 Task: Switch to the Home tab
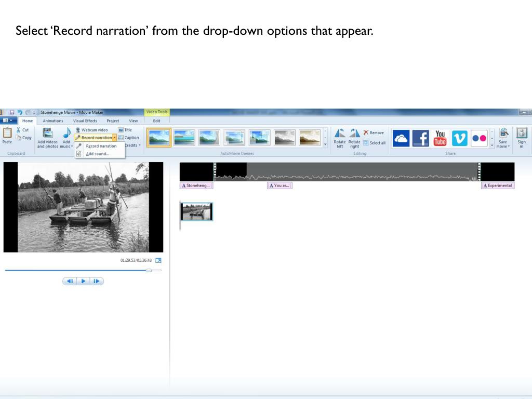[28, 121]
